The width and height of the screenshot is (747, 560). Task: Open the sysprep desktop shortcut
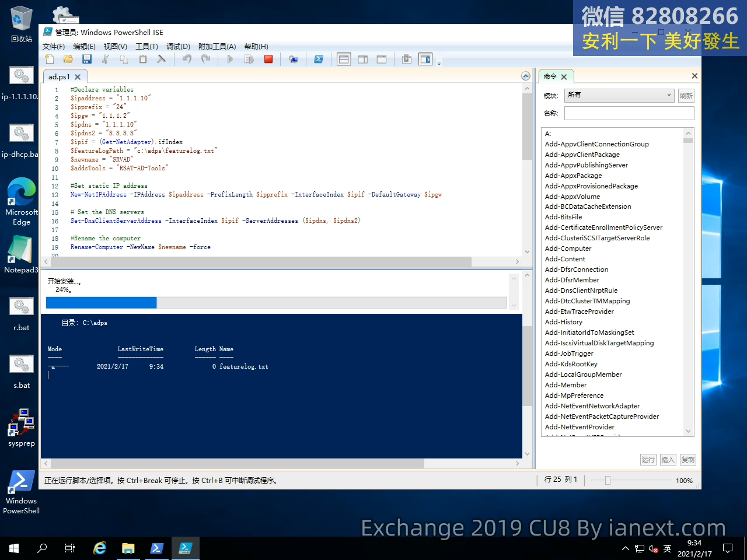(22, 428)
